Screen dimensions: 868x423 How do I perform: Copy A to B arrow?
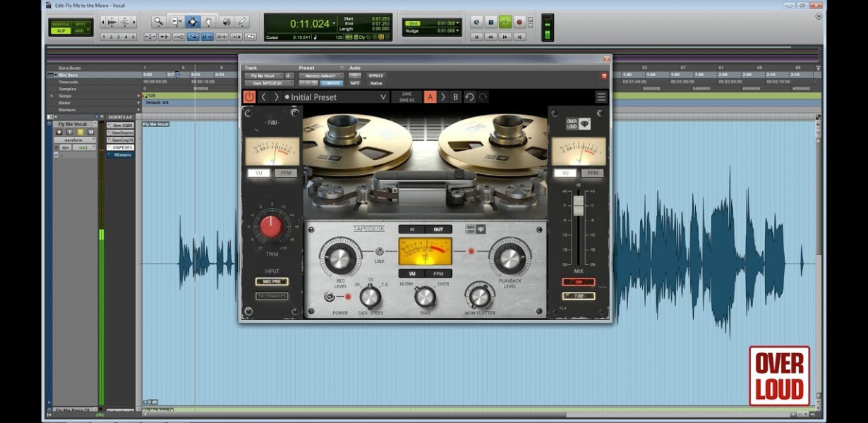click(x=443, y=97)
